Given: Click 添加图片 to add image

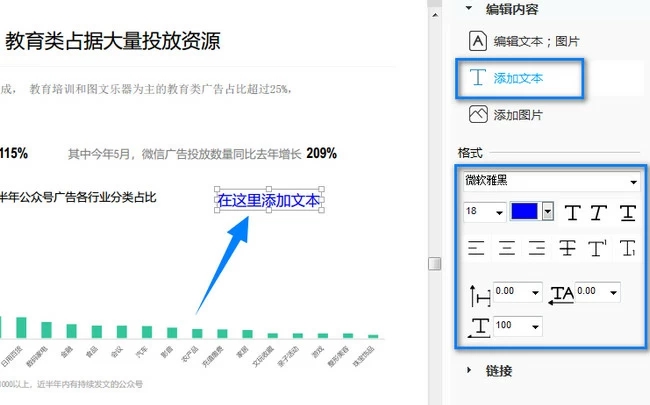Looking at the screenshot, I should pyautogui.click(x=518, y=115).
